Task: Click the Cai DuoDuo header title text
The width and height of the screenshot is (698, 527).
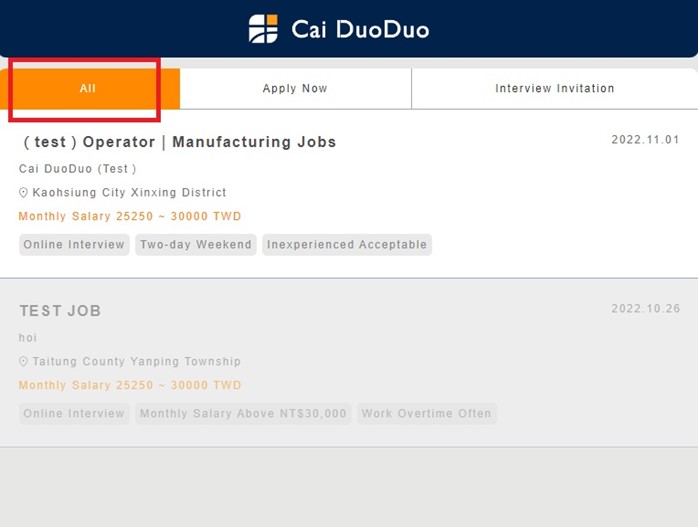Action: point(360,29)
